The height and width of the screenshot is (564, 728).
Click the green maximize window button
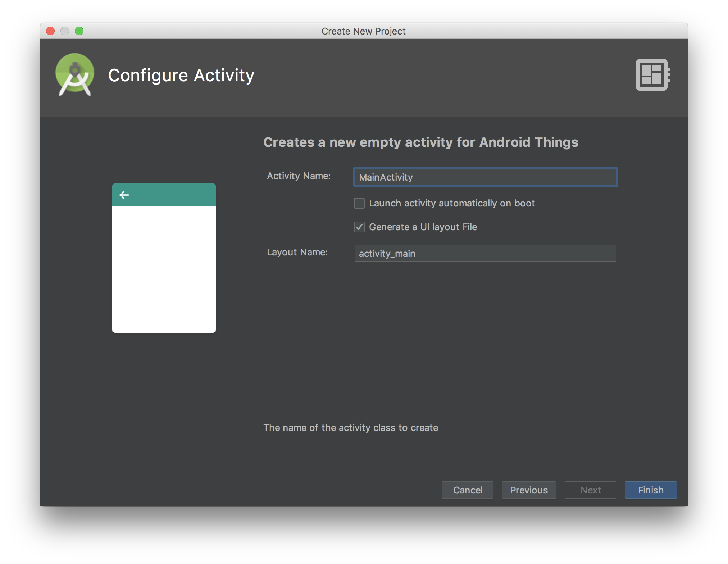[x=79, y=31]
